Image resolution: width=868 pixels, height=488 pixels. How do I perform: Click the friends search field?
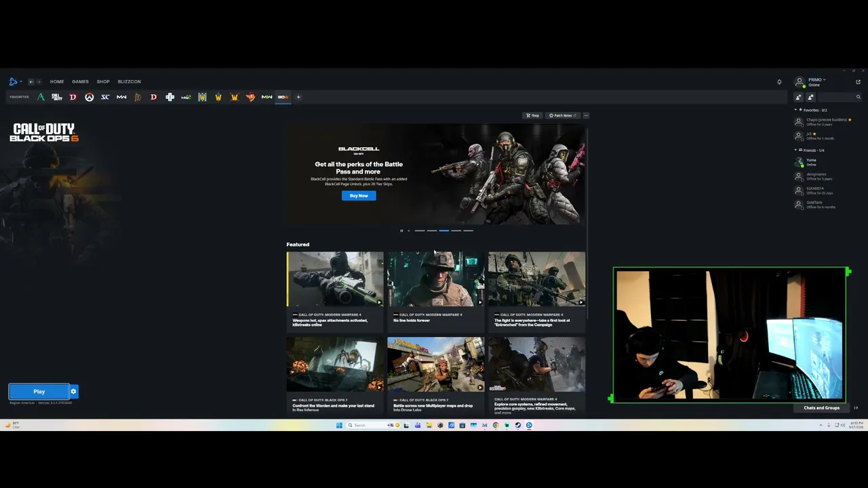tap(840, 98)
